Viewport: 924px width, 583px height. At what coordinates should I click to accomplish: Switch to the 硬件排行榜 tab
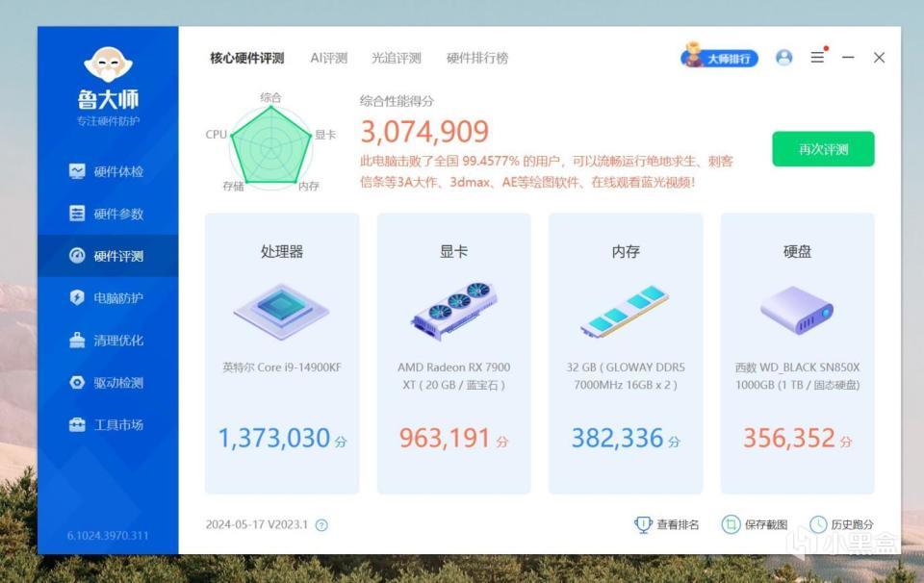[477, 59]
